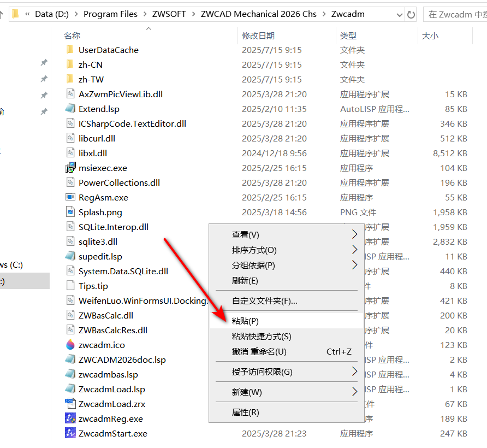Select file name libxl.dll
This screenshot has height=448, width=487.
click(x=93, y=154)
